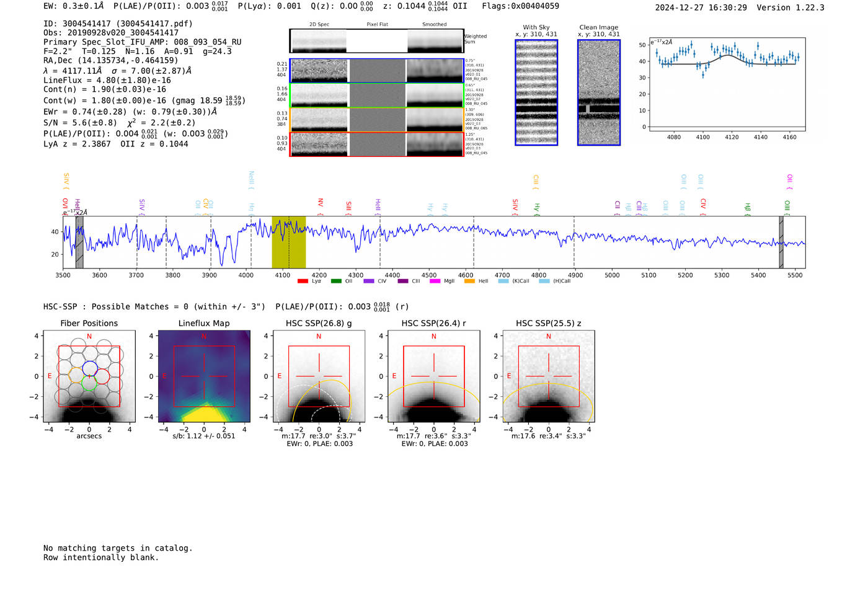Click the blue fiber circle in Fiber Positions
868x591 pixels.
(x=89, y=368)
